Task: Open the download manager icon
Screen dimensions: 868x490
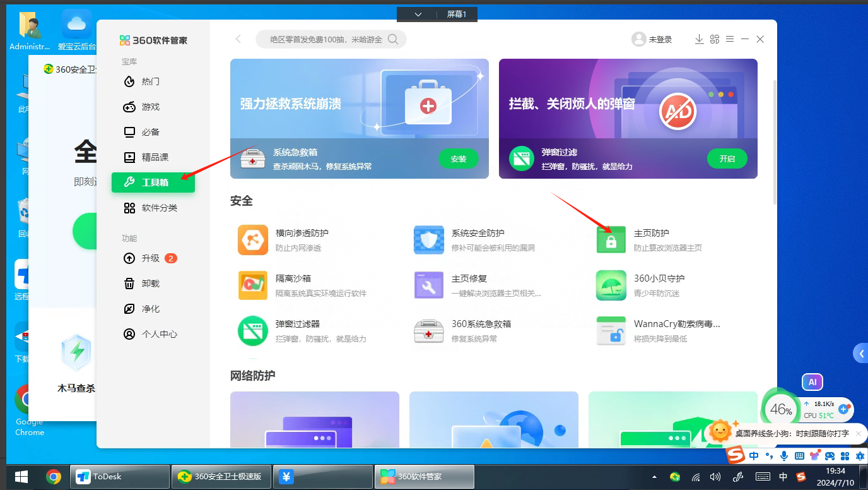Action: (x=699, y=39)
